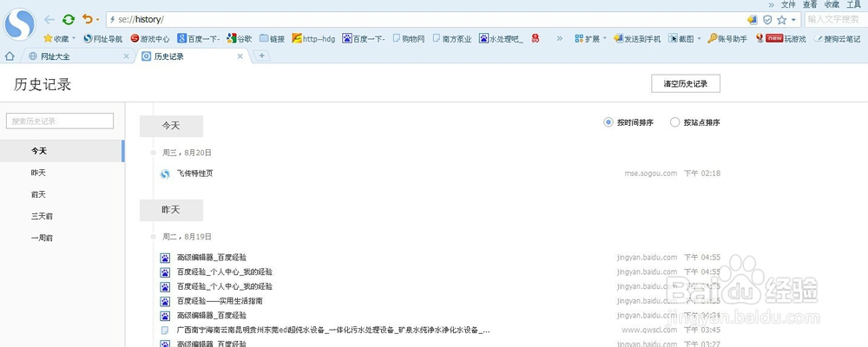Open second 百度一下 bookmark with paw icon
Image resolution: width=868 pixels, height=347 pixels.
click(x=364, y=39)
